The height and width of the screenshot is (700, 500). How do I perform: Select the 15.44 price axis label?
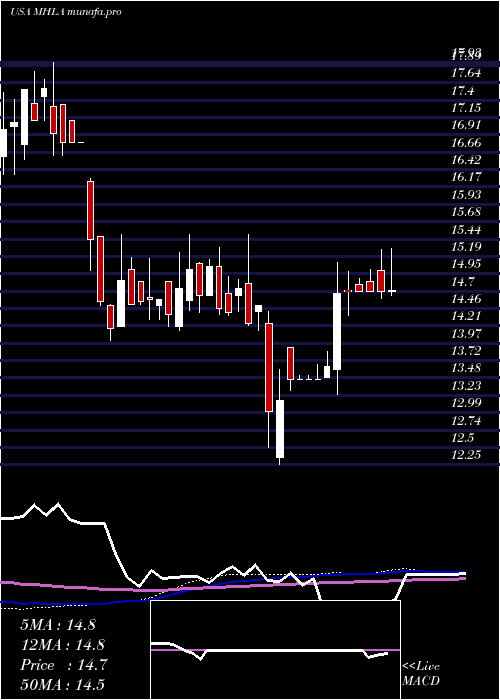click(466, 230)
